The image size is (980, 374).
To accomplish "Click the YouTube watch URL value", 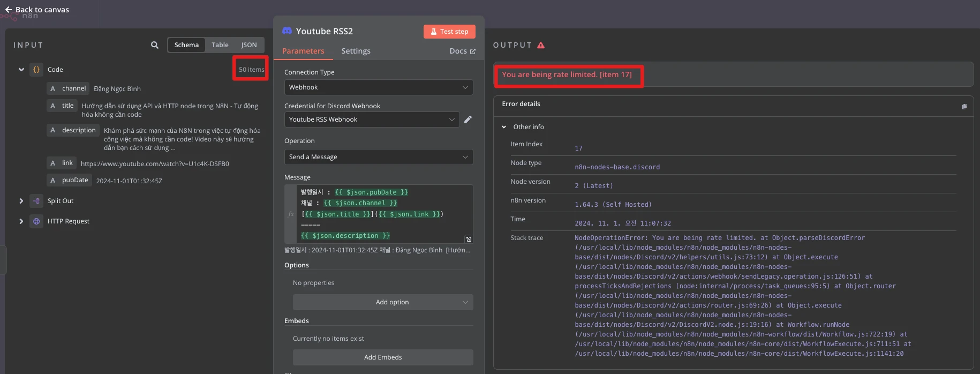I will tap(155, 164).
